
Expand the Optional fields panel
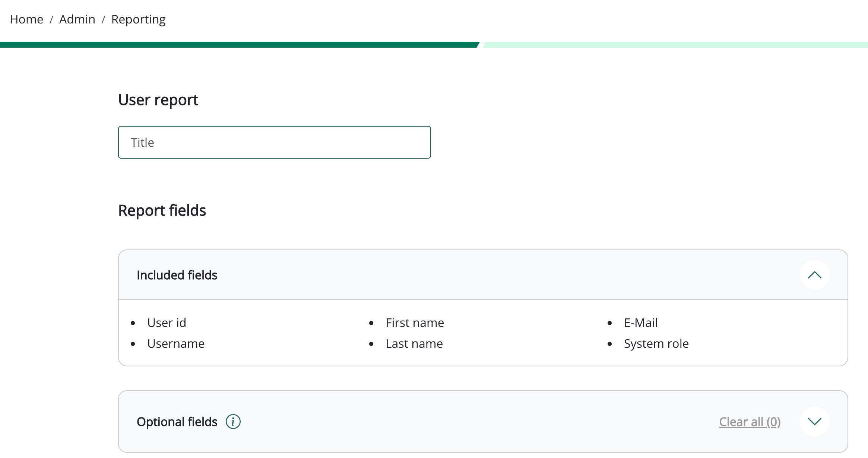tap(814, 422)
